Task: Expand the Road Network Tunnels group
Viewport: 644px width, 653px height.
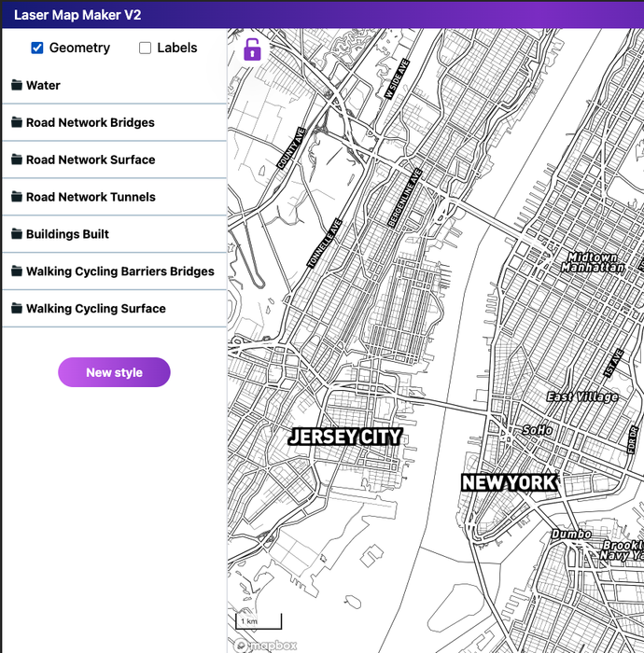Action: click(x=115, y=197)
